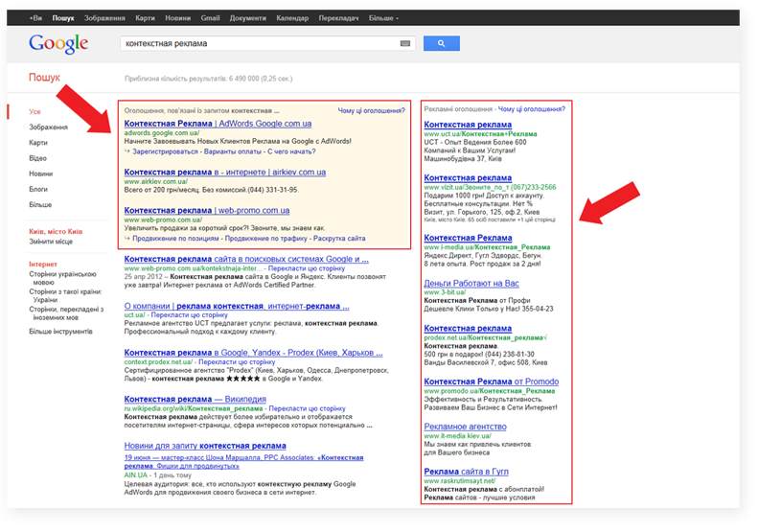Open the Деньги Работают на Вас ad
The image size is (758, 532).
pos(471,283)
